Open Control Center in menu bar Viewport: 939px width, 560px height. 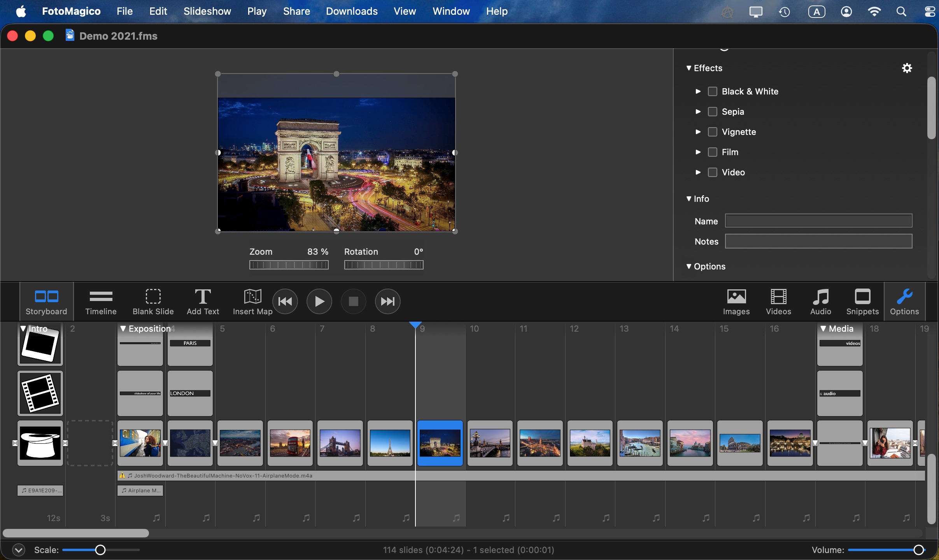[930, 12]
